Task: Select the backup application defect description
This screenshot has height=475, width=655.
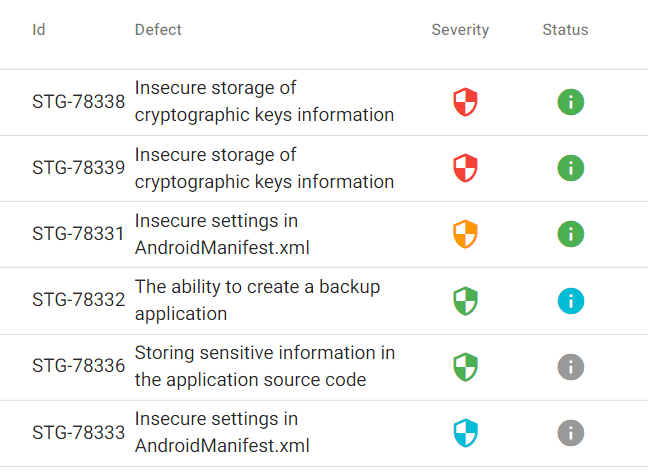Action: coord(257,301)
